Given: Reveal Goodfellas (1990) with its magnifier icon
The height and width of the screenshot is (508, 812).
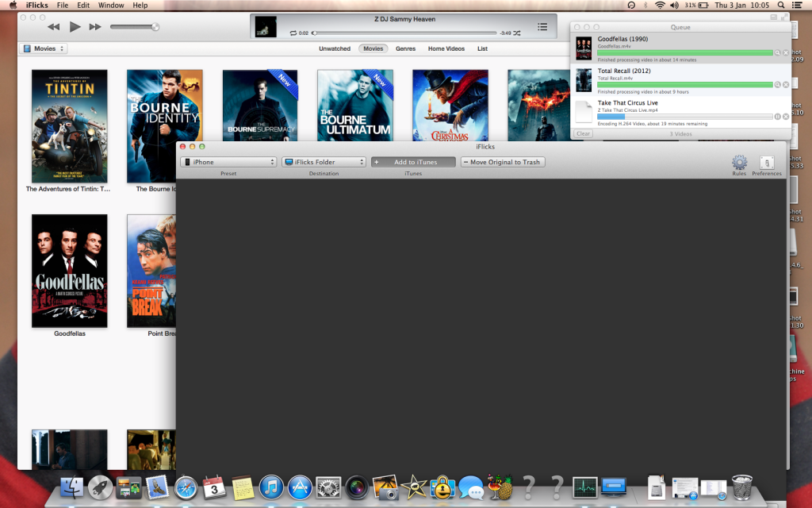Looking at the screenshot, I should 777,53.
